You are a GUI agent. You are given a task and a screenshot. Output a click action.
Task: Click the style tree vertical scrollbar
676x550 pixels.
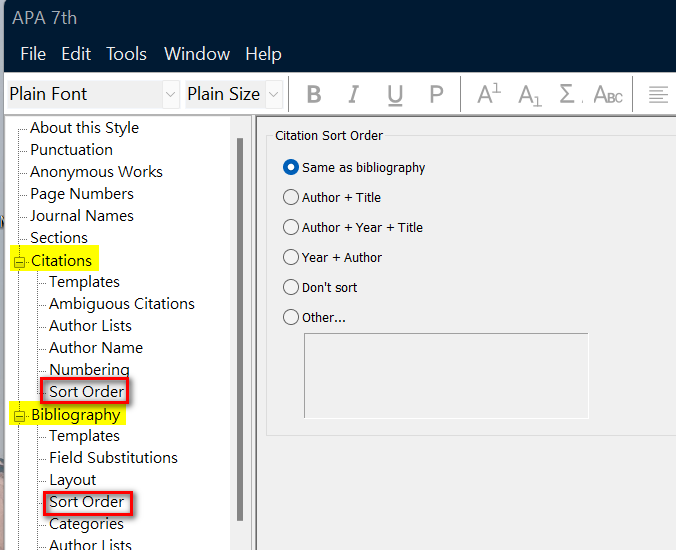point(240,329)
